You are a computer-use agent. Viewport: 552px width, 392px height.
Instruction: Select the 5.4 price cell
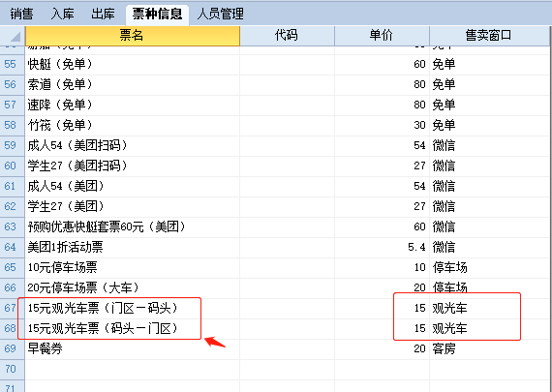[382, 248]
